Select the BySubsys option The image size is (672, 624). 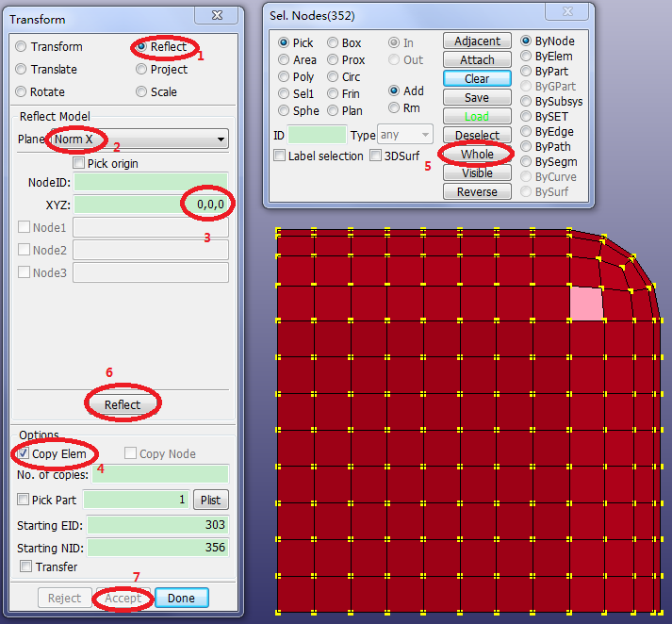tap(526, 101)
